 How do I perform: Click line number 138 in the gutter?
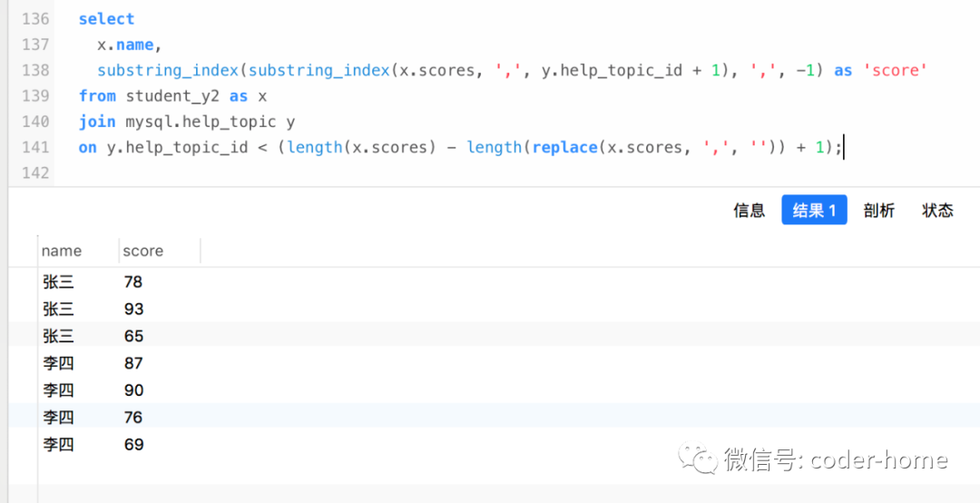point(34,70)
